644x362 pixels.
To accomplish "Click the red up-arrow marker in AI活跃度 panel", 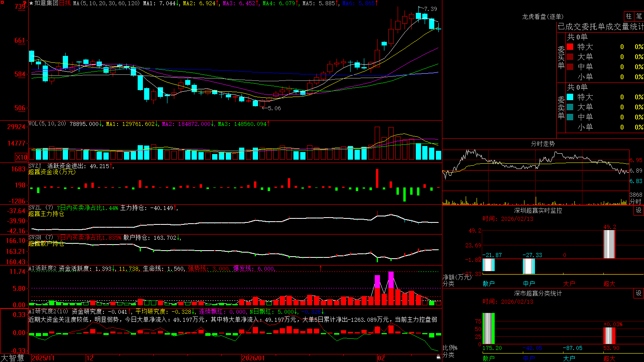I will [x=321, y=268].
